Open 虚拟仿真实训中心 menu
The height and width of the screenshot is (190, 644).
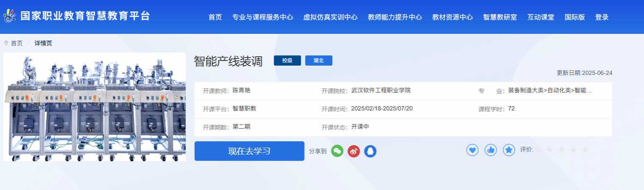coord(330,17)
